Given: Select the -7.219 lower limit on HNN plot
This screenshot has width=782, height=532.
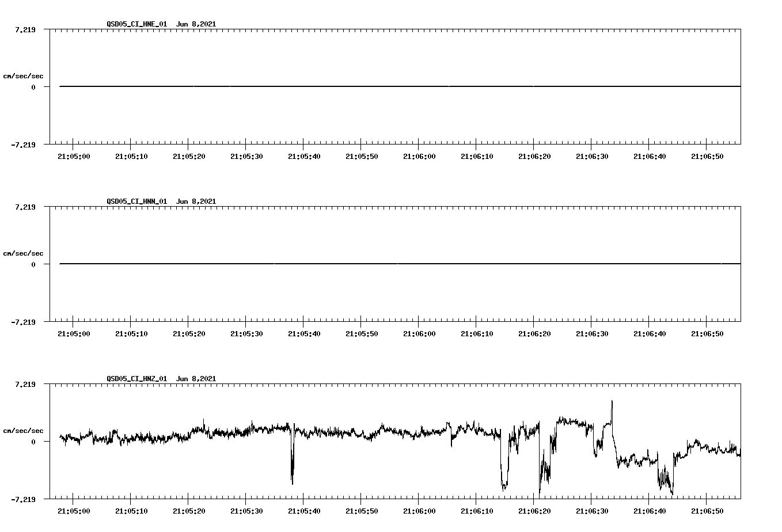Looking at the screenshot, I should [23, 322].
